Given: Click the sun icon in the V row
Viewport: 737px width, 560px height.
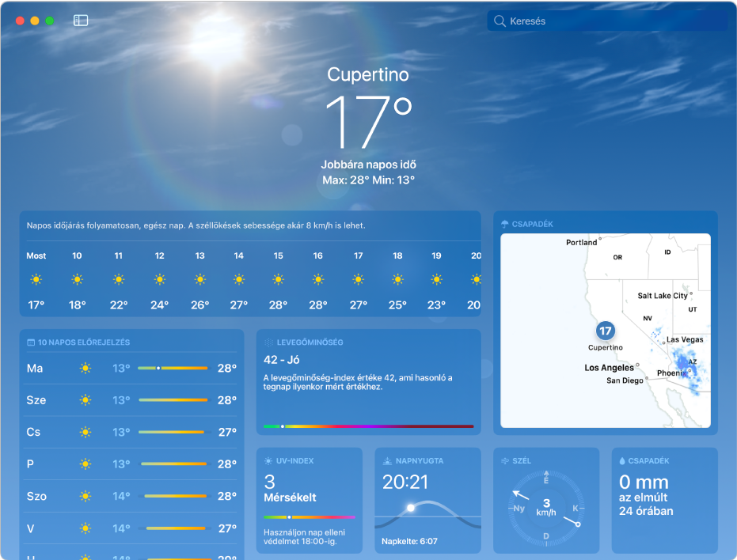Looking at the screenshot, I should (x=85, y=528).
